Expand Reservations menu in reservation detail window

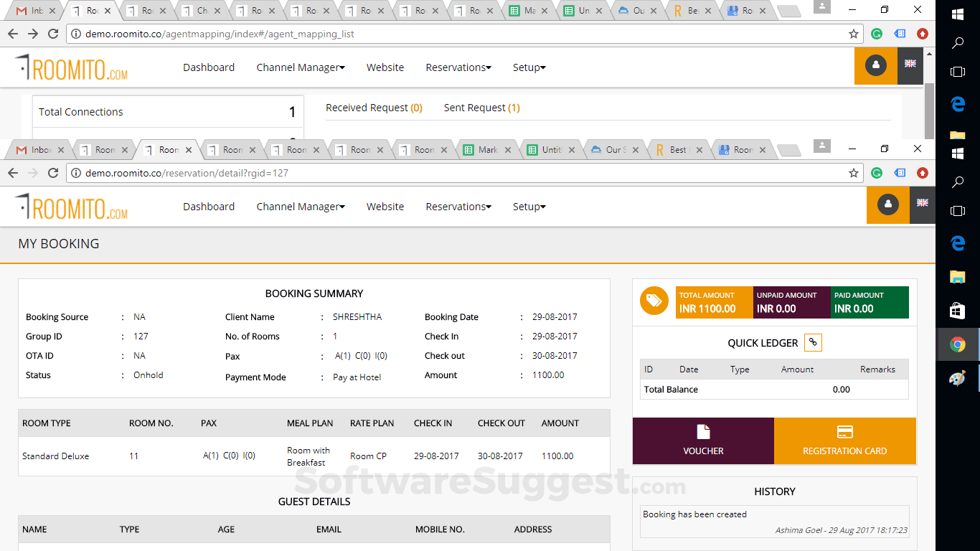point(458,207)
